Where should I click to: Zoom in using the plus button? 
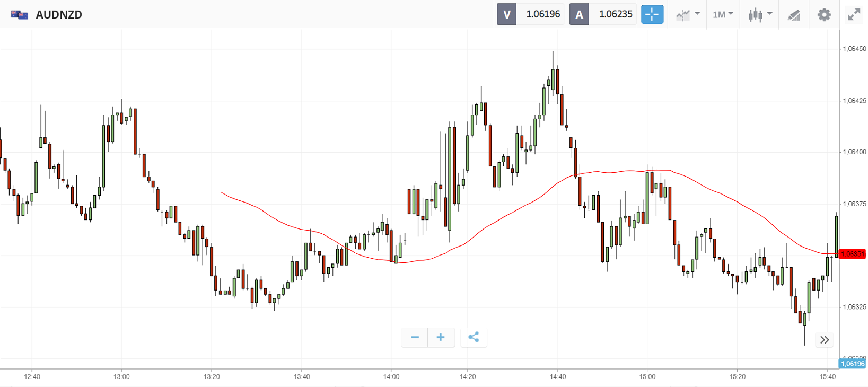coord(441,337)
